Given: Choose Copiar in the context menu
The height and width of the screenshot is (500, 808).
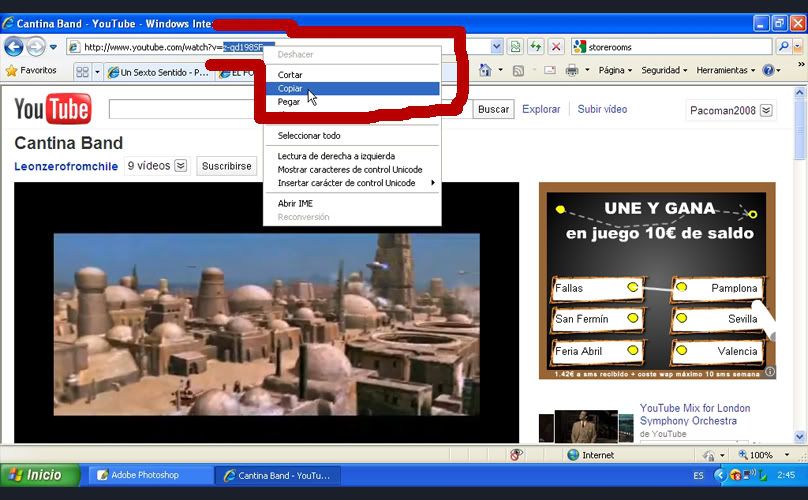Looking at the screenshot, I should 352,89.
